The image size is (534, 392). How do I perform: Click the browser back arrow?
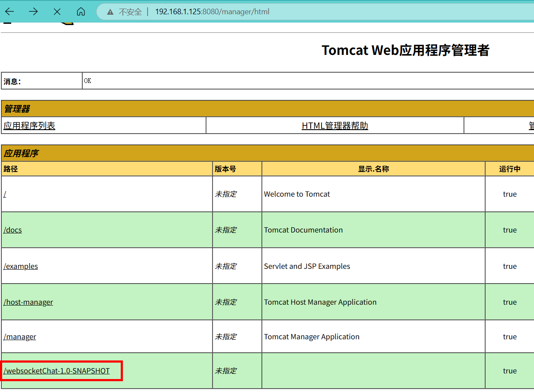pos(10,12)
